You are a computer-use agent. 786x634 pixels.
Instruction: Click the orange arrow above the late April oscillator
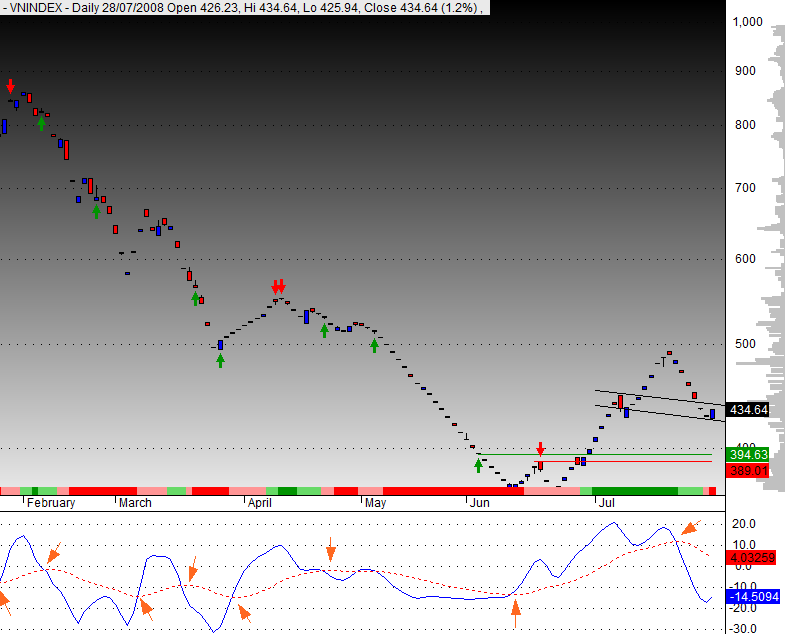tap(331, 549)
